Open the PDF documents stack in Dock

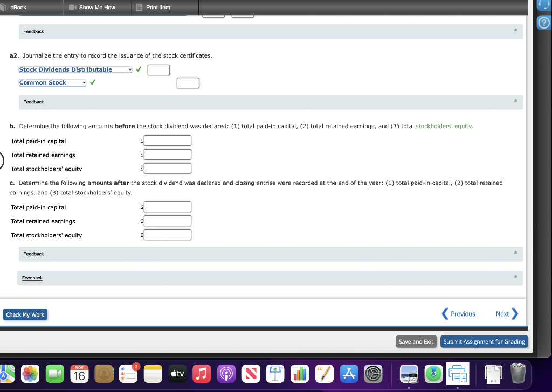click(x=493, y=373)
